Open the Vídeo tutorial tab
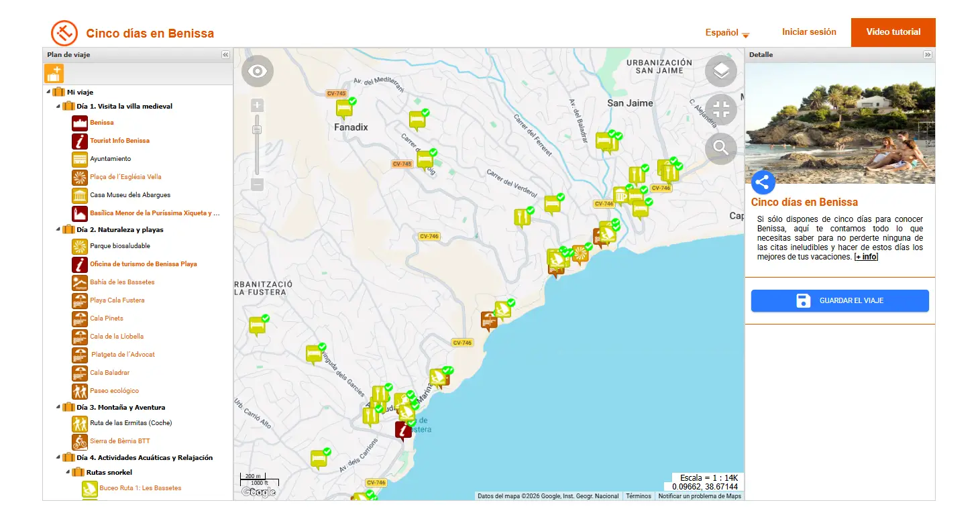The image size is (980, 521). point(893,32)
